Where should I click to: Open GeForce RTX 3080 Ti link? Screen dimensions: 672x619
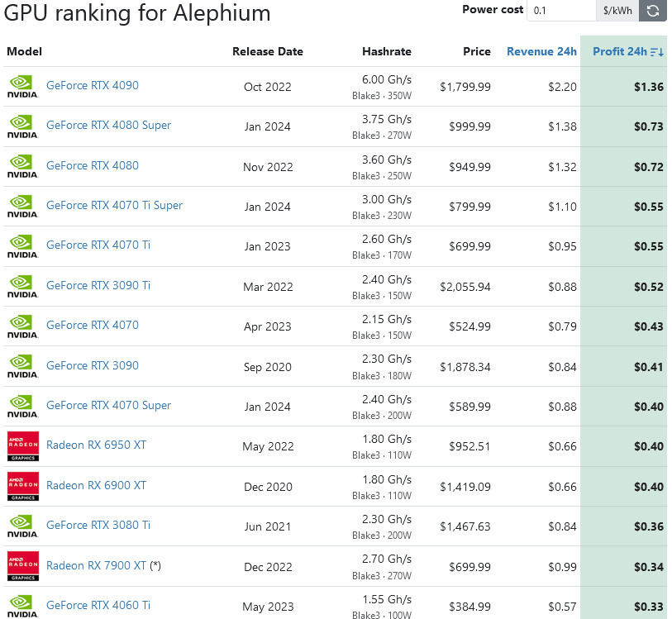pos(98,525)
